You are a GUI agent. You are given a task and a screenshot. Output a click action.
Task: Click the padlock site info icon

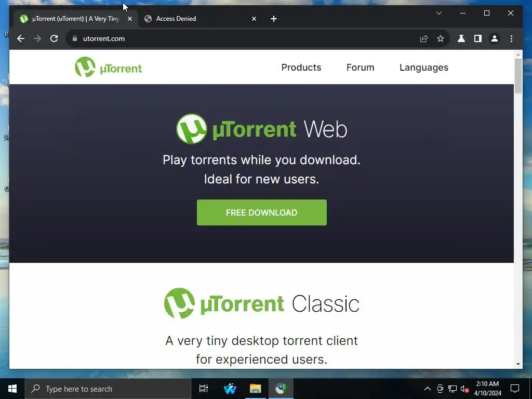(75, 38)
